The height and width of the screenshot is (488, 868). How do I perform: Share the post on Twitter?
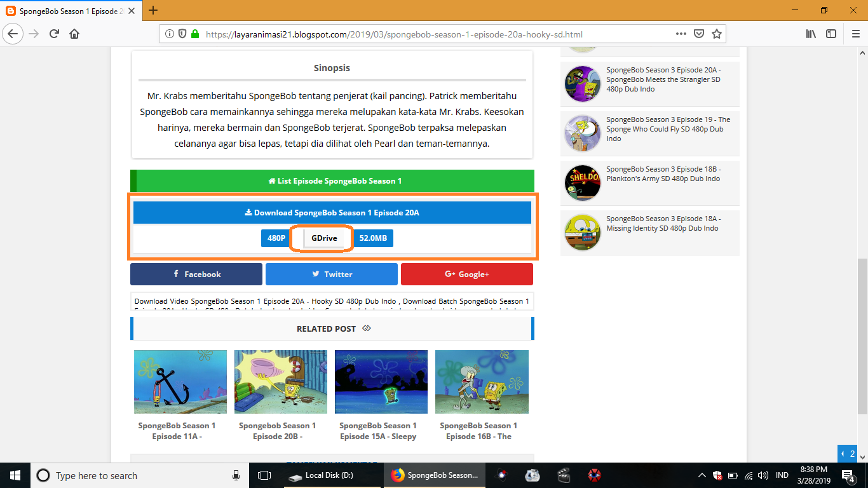pos(332,274)
